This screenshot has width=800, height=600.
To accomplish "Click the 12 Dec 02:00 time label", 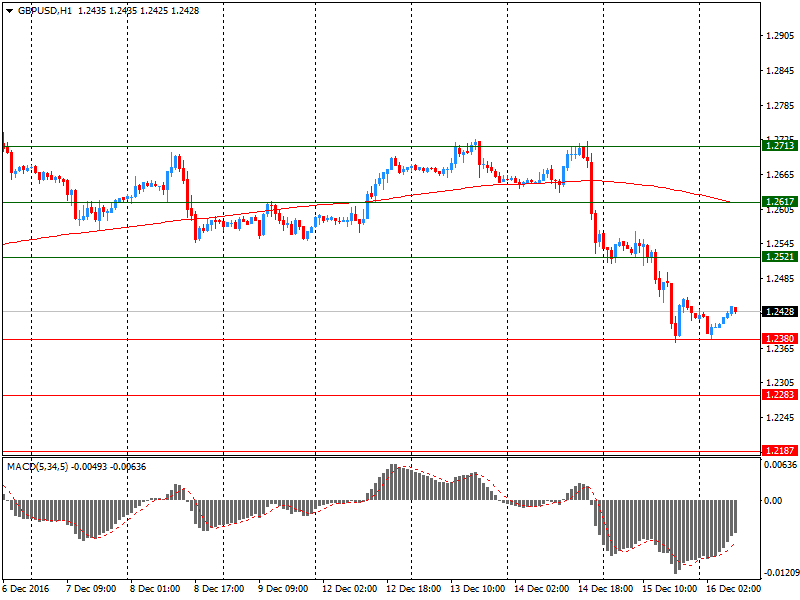I will [x=349, y=589].
